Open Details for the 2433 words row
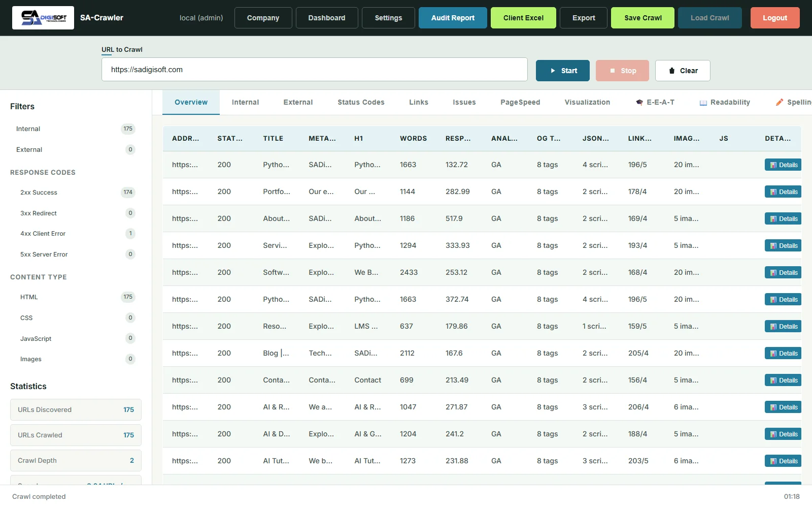 [x=783, y=273]
